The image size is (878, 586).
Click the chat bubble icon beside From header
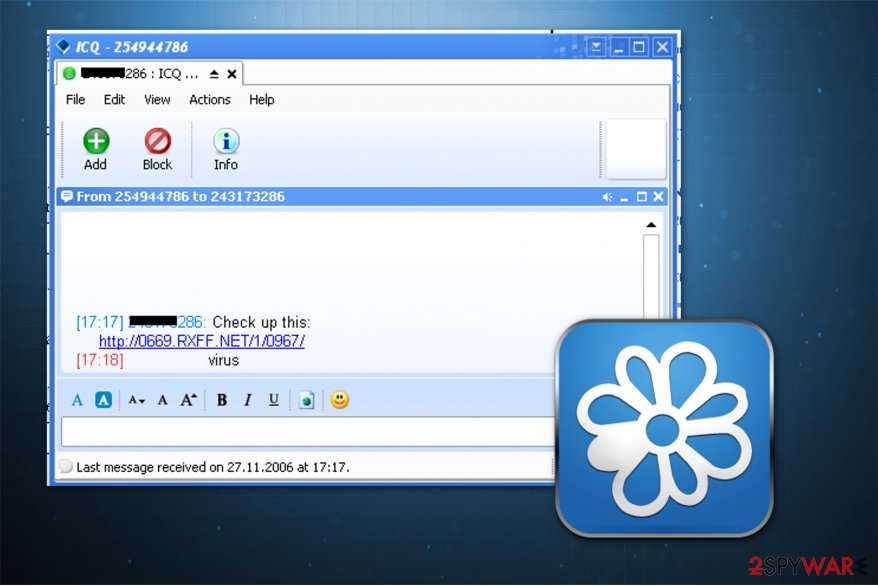coord(67,196)
